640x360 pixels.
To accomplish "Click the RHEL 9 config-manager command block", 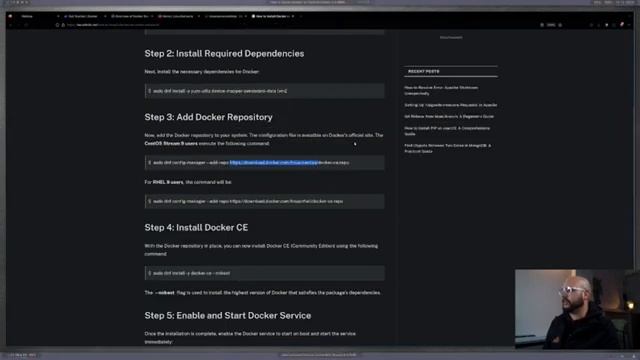I will click(x=264, y=201).
